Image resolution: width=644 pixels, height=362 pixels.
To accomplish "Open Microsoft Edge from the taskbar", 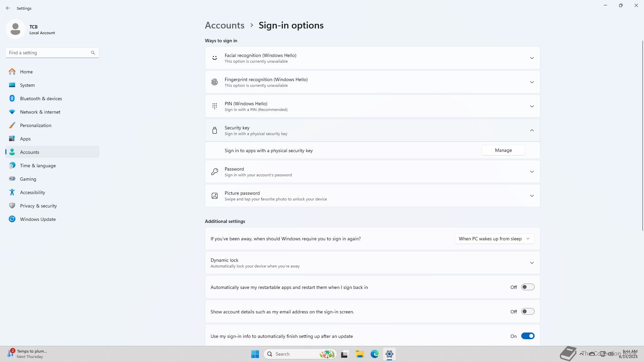I will coord(374,354).
